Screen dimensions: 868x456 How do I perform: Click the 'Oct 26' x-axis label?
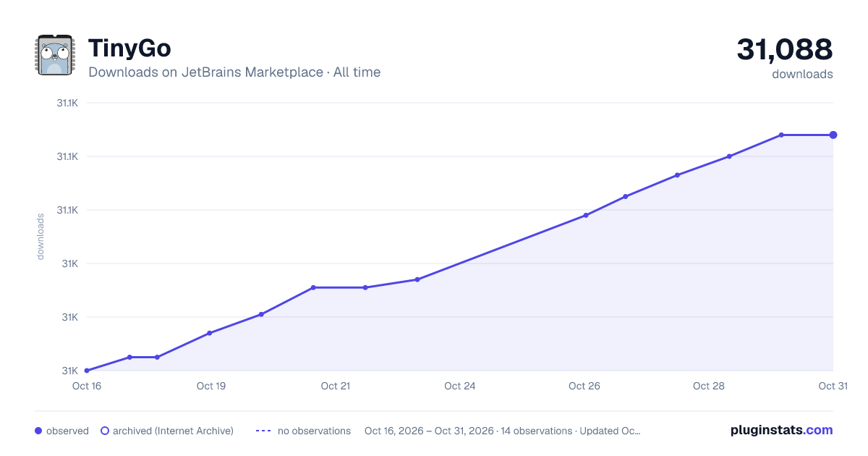pos(584,386)
